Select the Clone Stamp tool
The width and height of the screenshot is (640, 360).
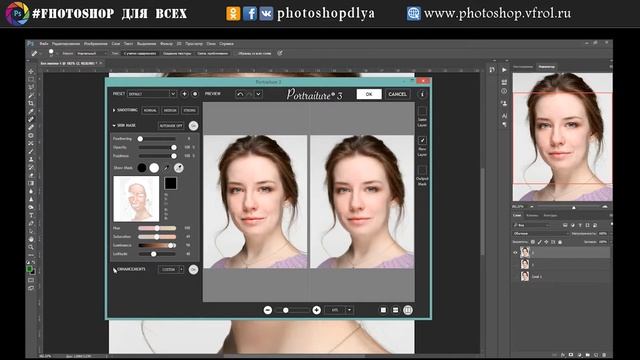[x=31, y=159]
